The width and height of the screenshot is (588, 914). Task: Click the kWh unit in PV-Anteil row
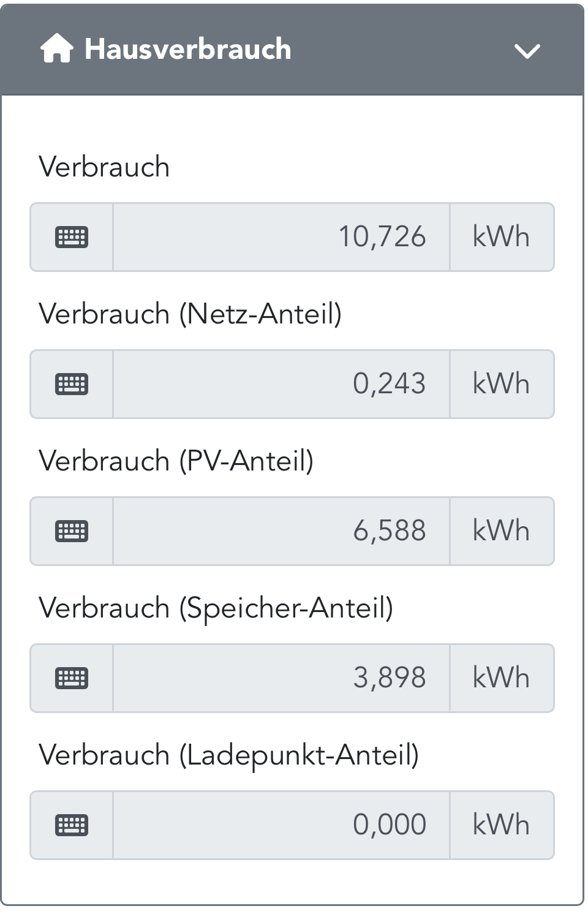click(502, 531)
